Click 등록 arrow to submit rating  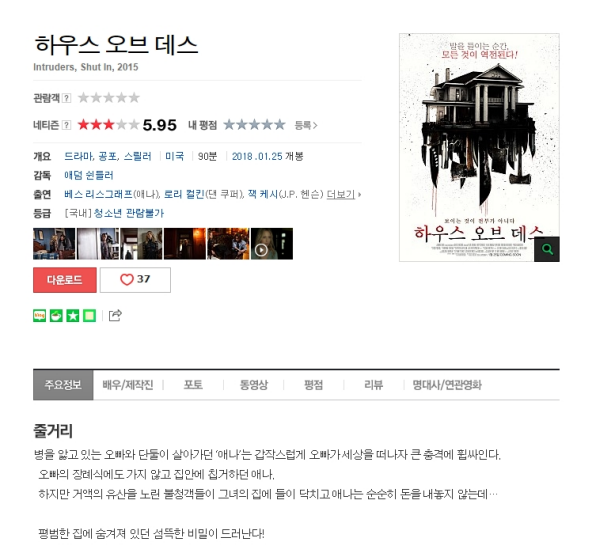tap(306, 125)
